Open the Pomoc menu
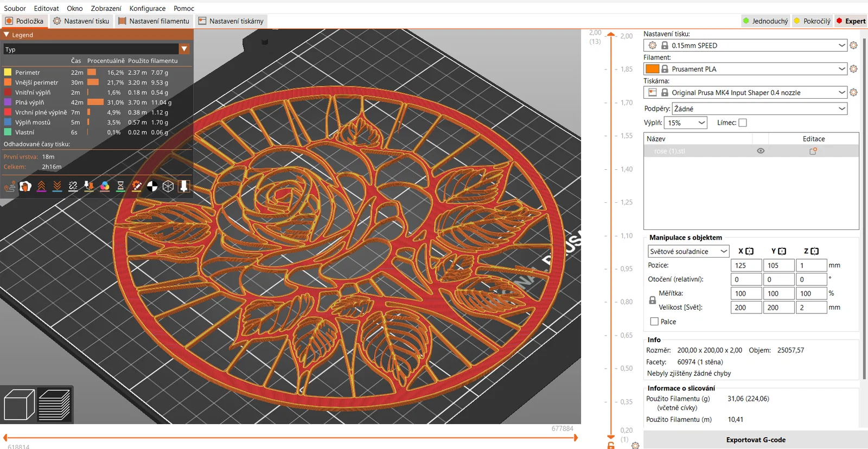The image size is (868, 449). 184,8
